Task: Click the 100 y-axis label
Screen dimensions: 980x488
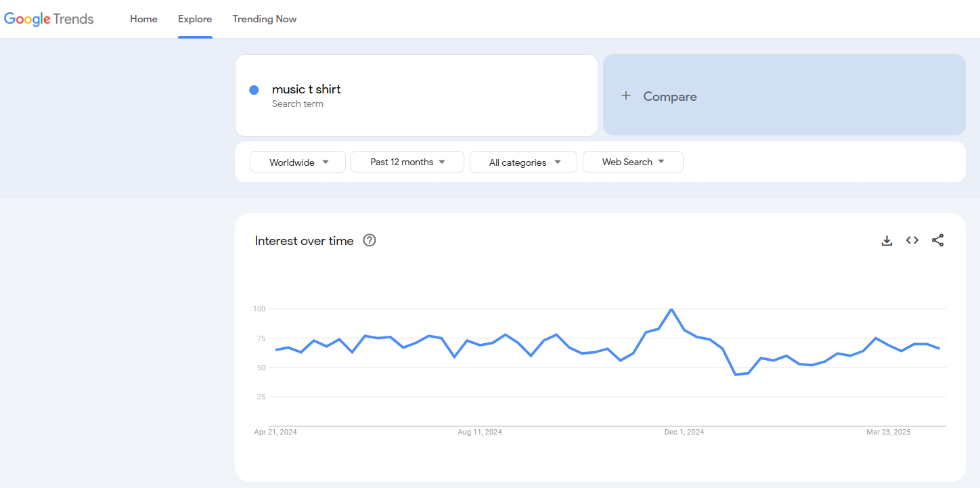Action: coord(259,309)
